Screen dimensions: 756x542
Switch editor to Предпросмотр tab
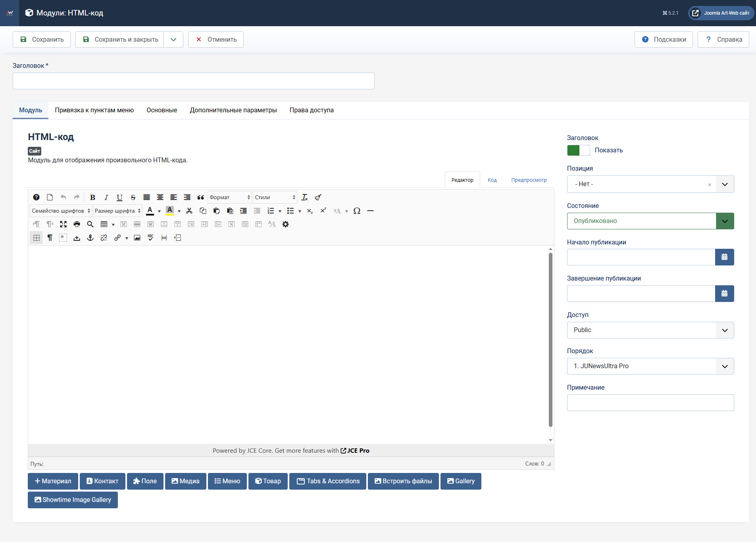click(529, 180)
